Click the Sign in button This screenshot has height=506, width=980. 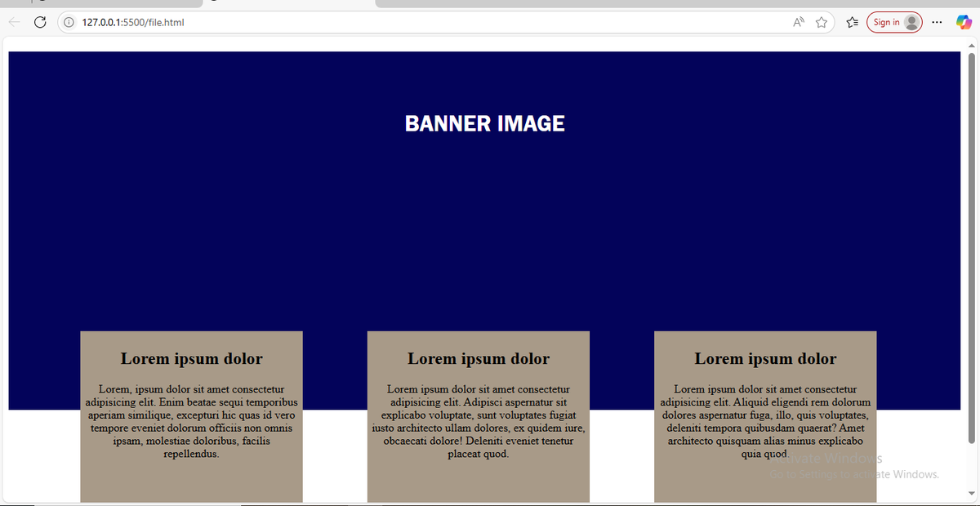point(894,22)
